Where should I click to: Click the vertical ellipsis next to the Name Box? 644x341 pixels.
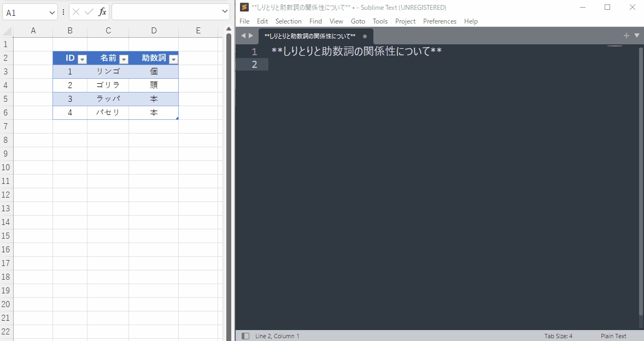[x=63, y=11]
